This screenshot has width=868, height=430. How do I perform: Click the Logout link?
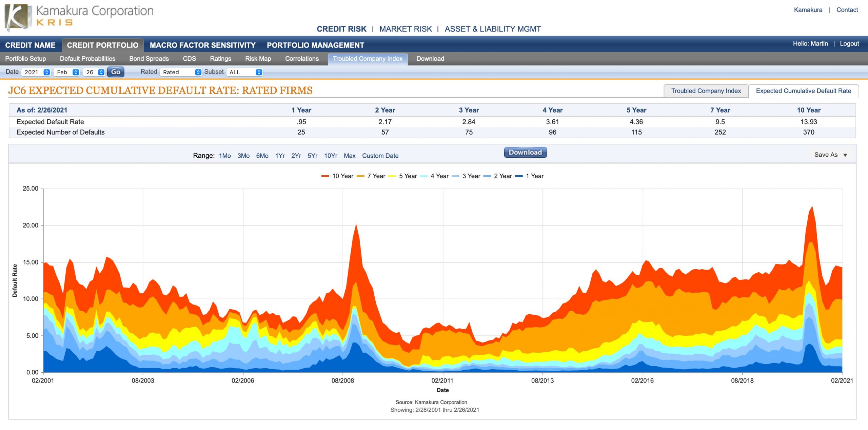(849, 44)
